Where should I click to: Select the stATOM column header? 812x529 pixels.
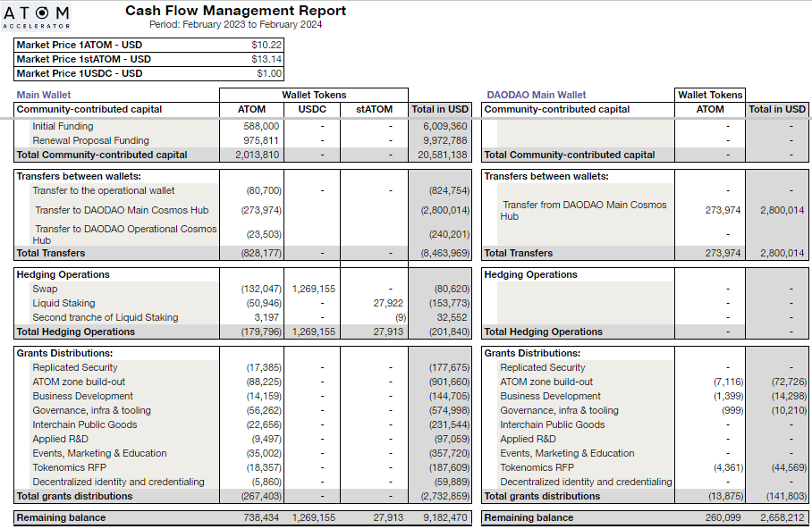tap(374, 110)
